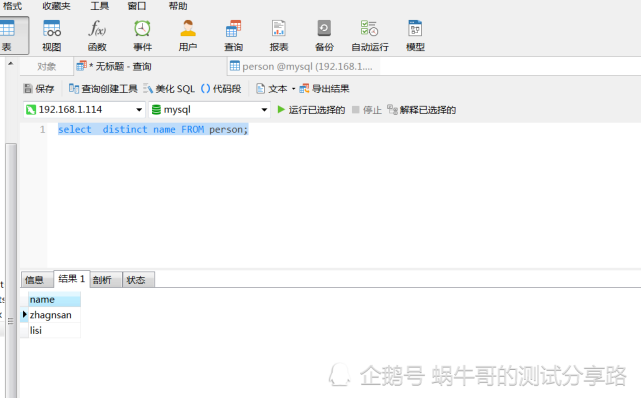Expand the 文本 dropdown arrow
This screenshot has height=398, width=641.
pos(293,89)
